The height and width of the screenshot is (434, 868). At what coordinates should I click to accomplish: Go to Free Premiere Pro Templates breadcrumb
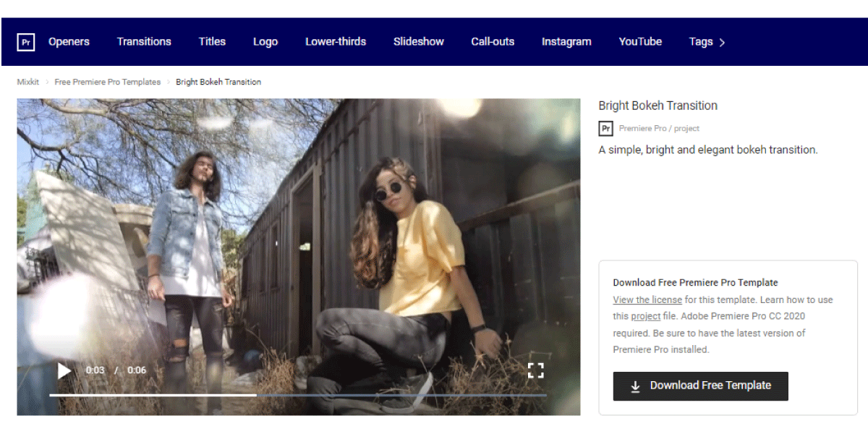click(x=108, y=82)
